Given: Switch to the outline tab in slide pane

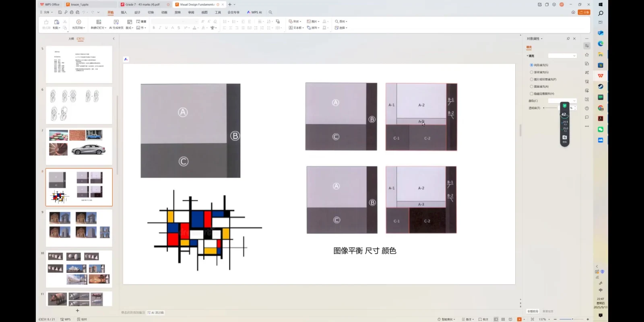Looking at the screenshot, I should [x=71, y=39].
